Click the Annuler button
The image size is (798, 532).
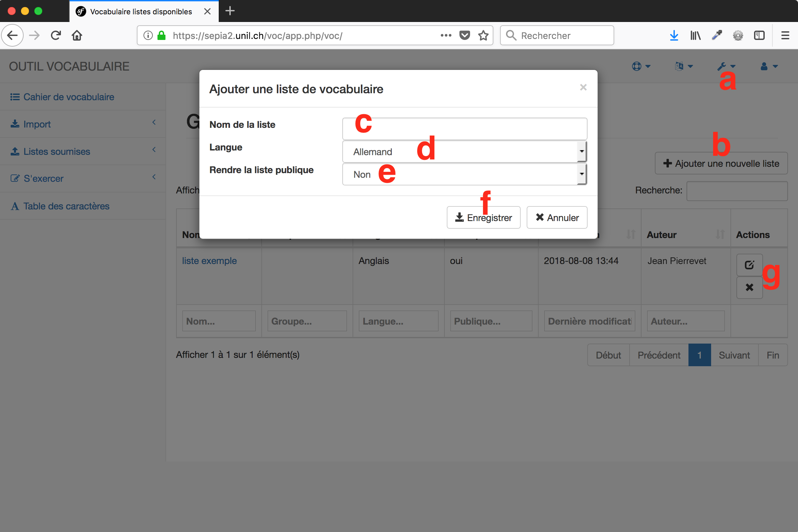tap(556, 217)
